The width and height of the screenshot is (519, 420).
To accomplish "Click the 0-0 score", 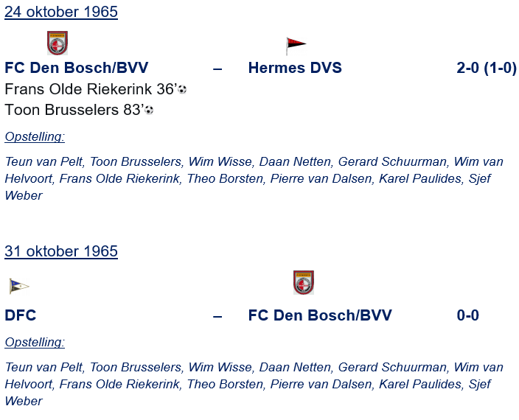I will (x=468, y=315).
